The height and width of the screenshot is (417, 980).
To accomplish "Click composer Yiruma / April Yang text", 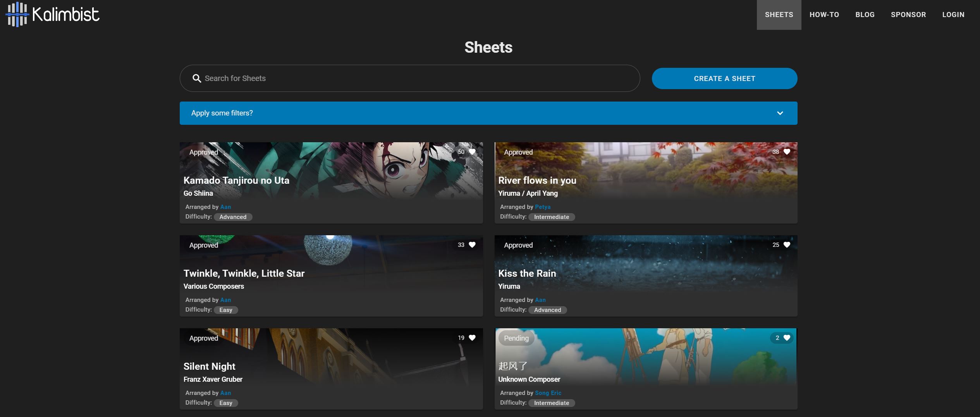I will pyautogui.click(x=528, y=193).
